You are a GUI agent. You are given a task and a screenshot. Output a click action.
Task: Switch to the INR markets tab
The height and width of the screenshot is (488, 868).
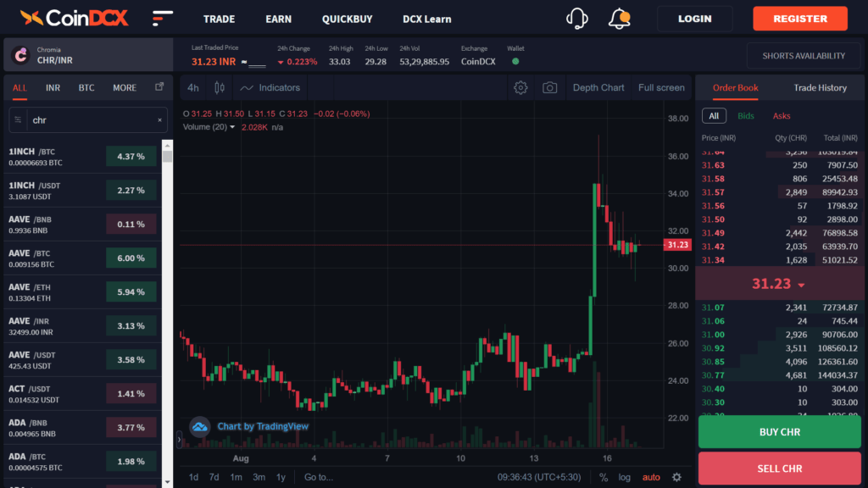pyautogui.click(x=53, y=87)
